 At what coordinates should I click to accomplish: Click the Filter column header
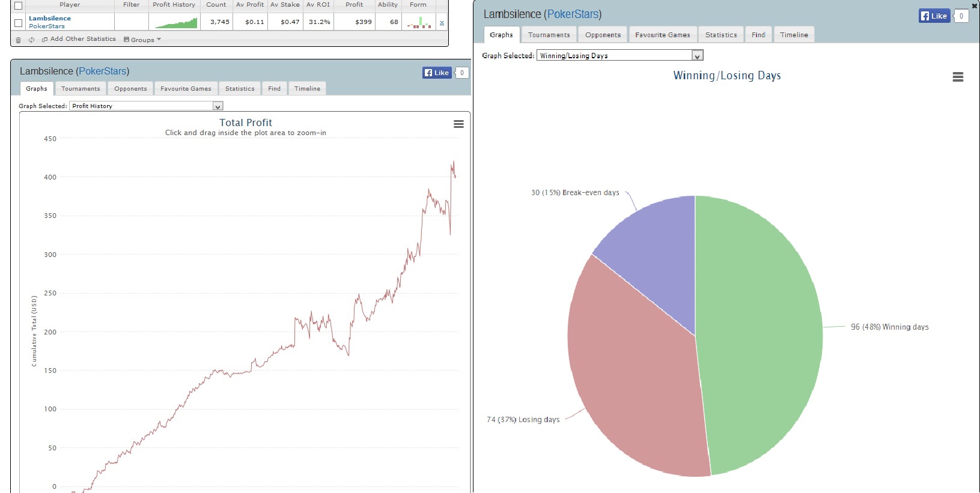click(x=131, y=5)
